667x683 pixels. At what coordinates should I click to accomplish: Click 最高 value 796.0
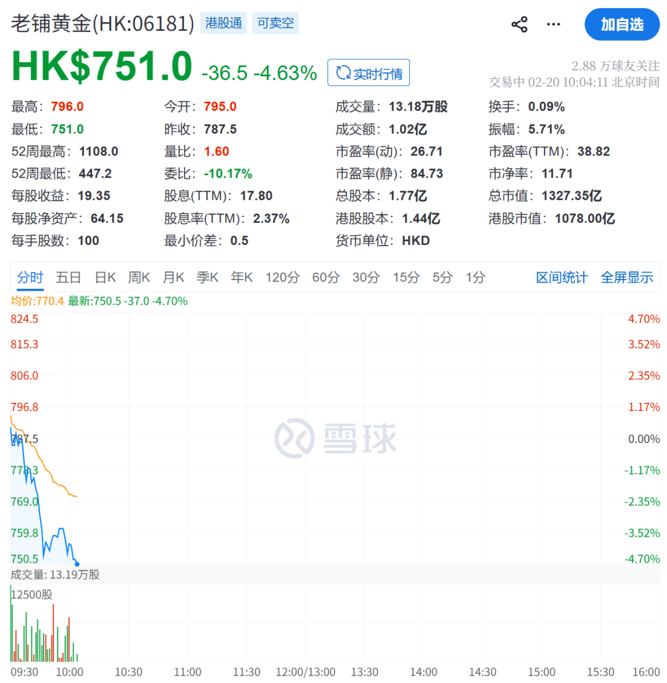click(x=67, y=107)
